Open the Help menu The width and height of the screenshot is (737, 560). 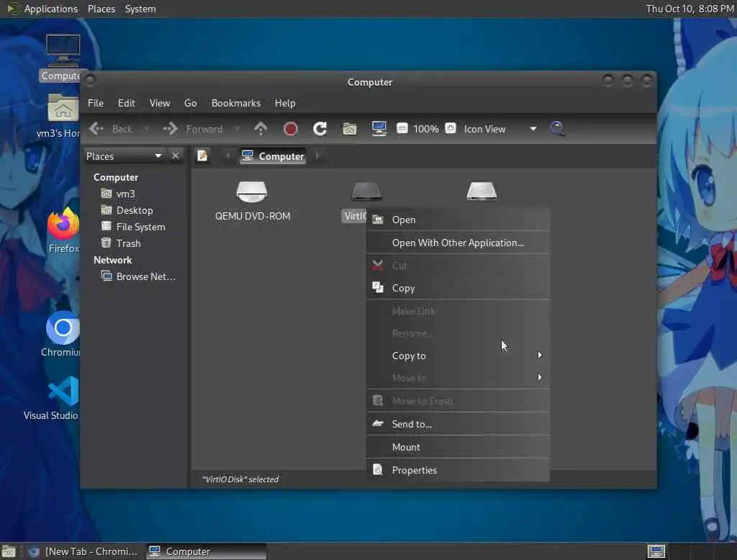click(x=285, y=103)
